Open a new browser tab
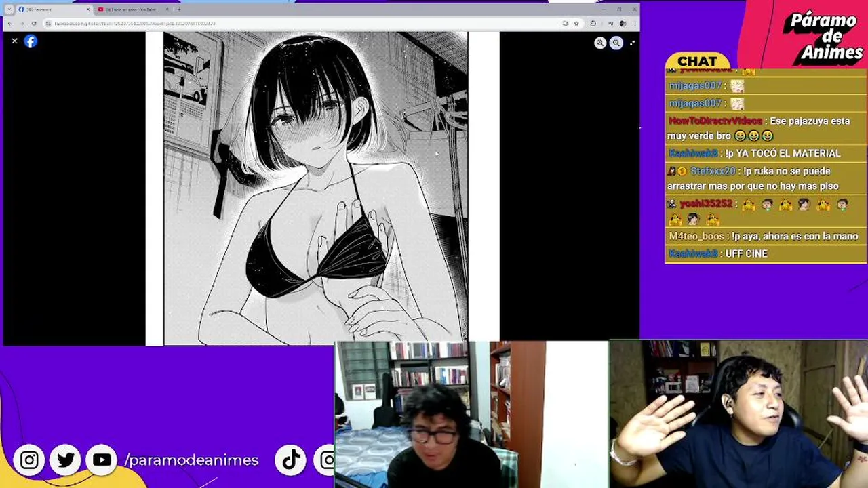 pyautogui.click(x=179, y=9)
